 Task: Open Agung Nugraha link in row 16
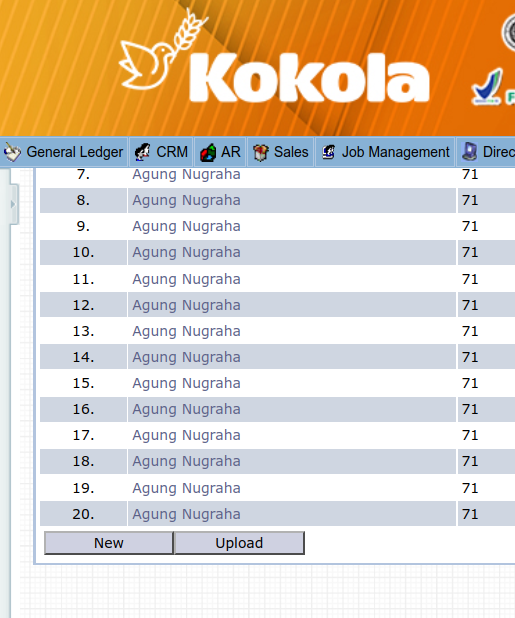pyautogui.click(x=186, y=409)
